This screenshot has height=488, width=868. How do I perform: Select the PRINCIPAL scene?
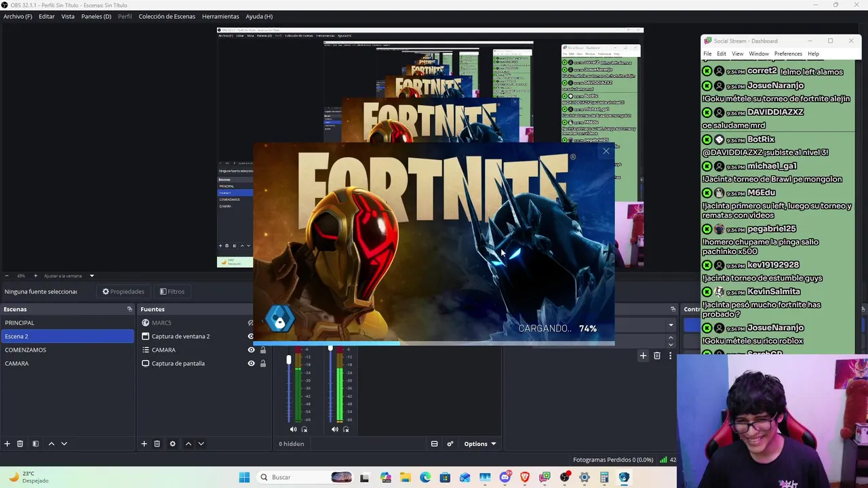(x=68, y=323)
